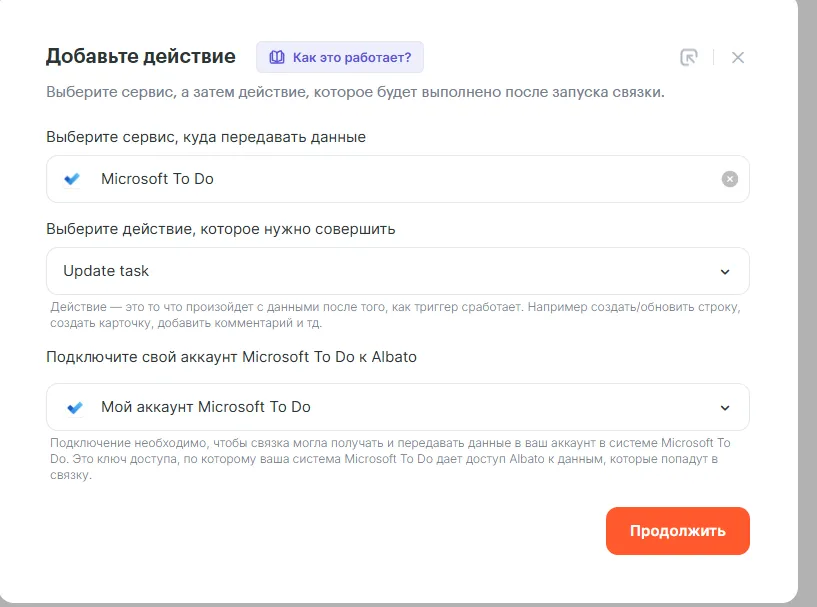
Task: Click the "Добавьте действие" dialog title
Action: [141, 56]
